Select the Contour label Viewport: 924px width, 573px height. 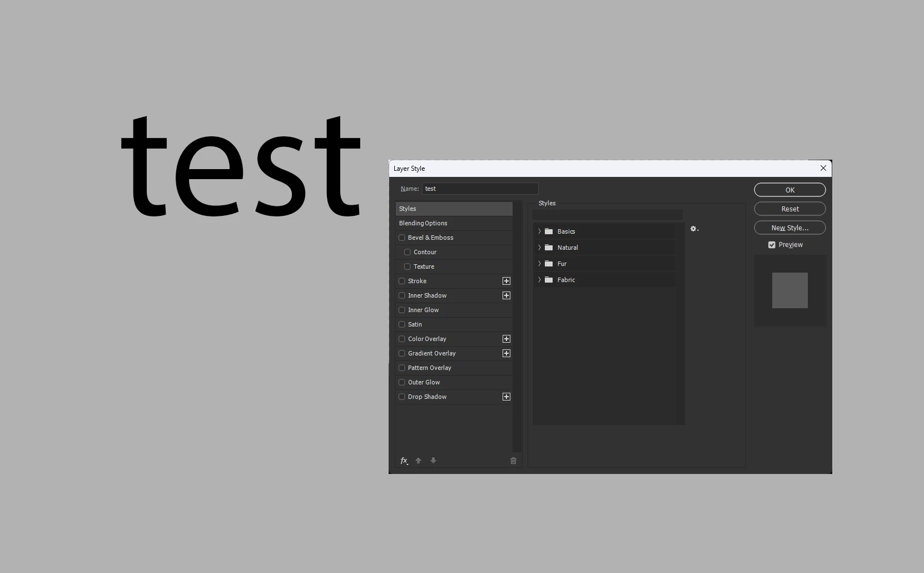(x=425, y=252)
